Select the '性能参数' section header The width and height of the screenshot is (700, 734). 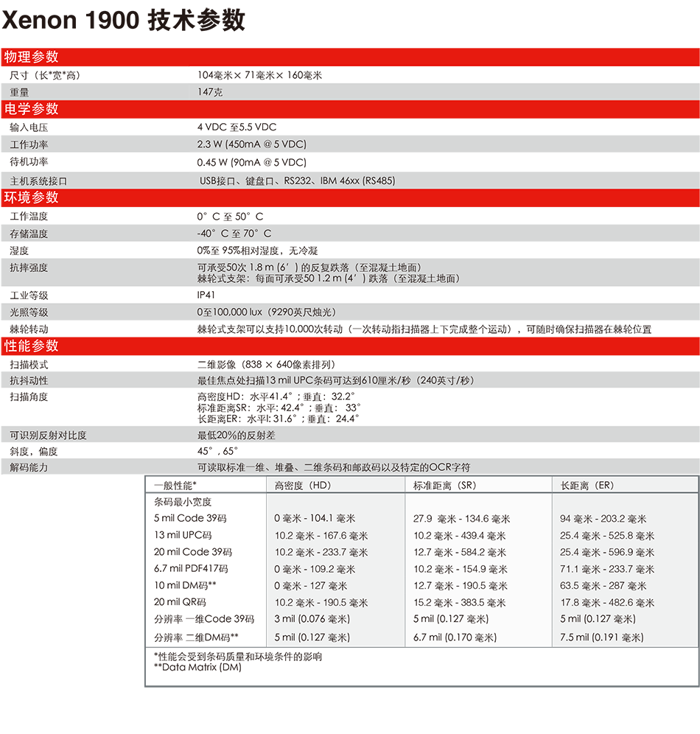click(x=350, y=346)
